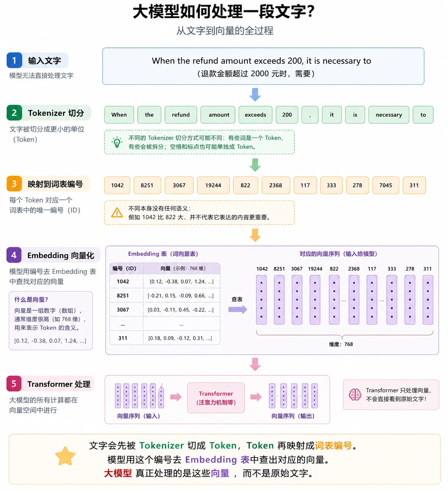Screen dimensions: 448x490
Task: Click the orange 8251 ID chip
Action: (x=147, y=185)
